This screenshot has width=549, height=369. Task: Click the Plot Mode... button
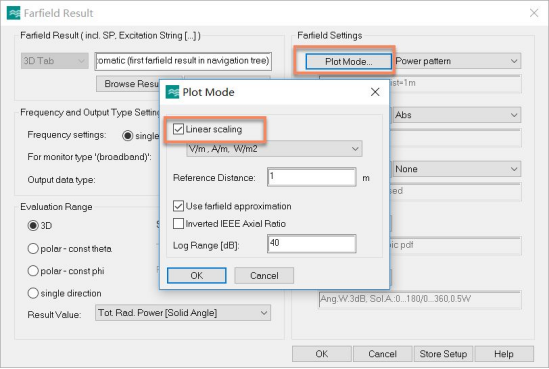point(348,62)
